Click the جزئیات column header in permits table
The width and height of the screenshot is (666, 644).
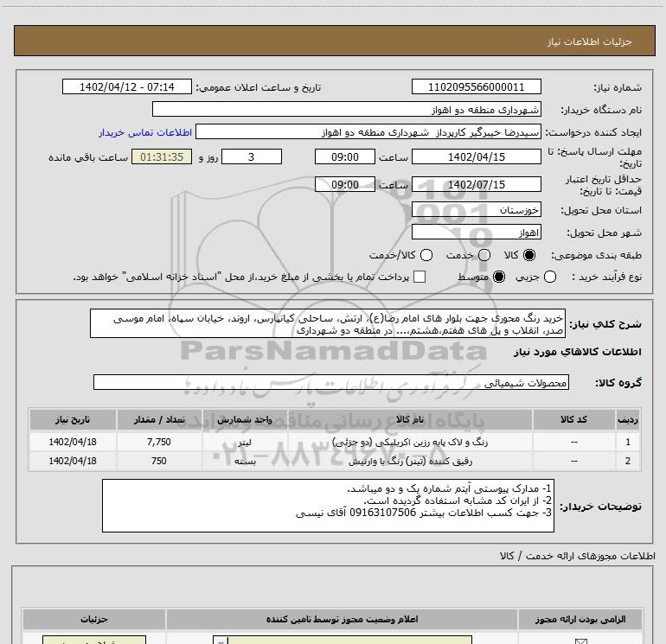pos(94,620)
